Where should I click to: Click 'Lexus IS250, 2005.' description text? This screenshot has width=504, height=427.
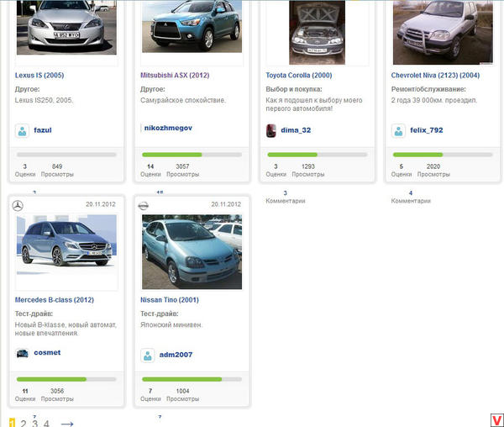pyautogui.click(x=44, y=100)
